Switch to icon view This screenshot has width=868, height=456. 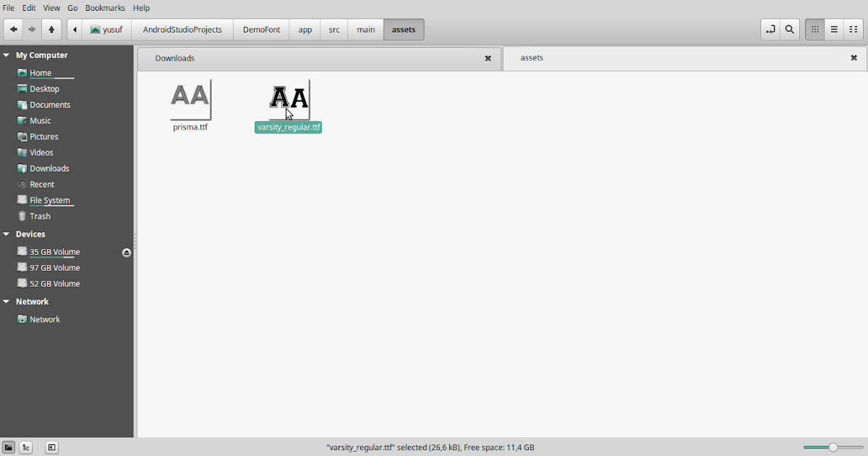(815, 30)
